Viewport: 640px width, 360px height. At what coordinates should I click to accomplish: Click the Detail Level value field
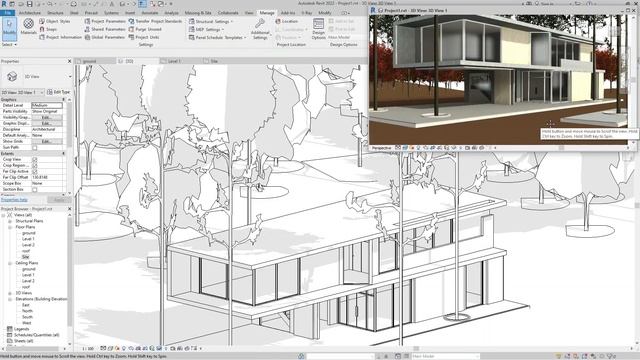pos(47,105)
